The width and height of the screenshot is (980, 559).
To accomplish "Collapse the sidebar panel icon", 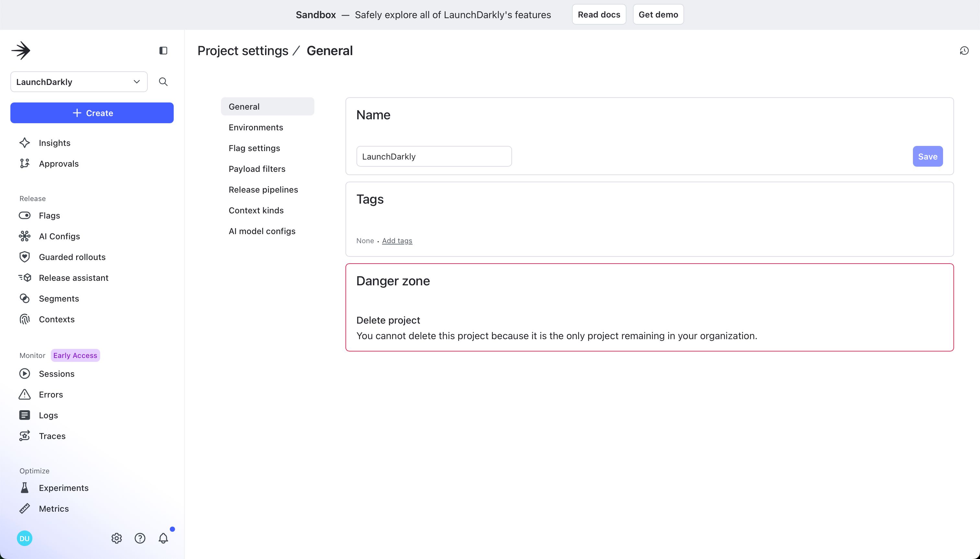I will point(163,51).
